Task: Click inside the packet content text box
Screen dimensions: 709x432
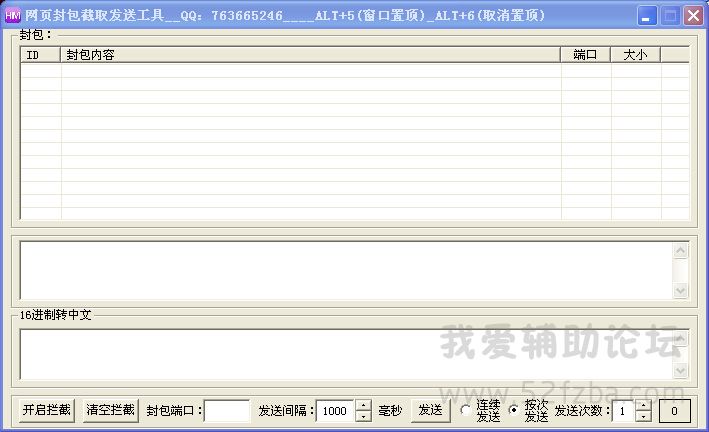Action: pyautogui.click(x=347, y=271)
